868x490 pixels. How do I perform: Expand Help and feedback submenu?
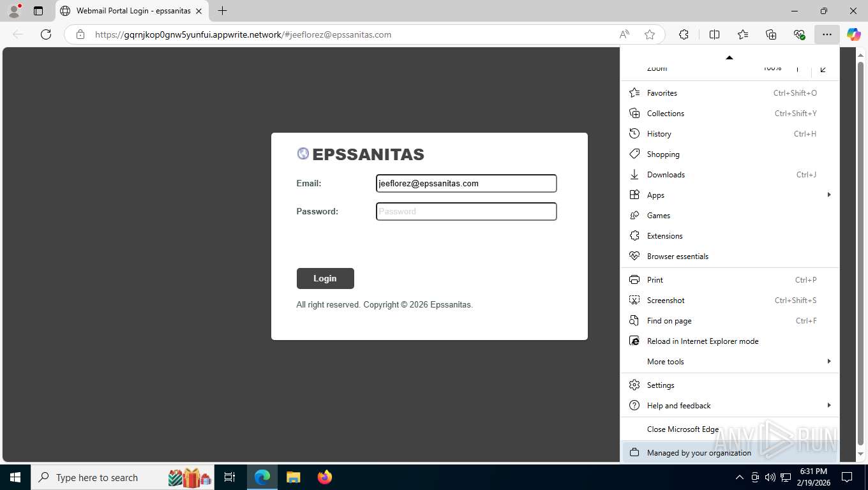730,406
